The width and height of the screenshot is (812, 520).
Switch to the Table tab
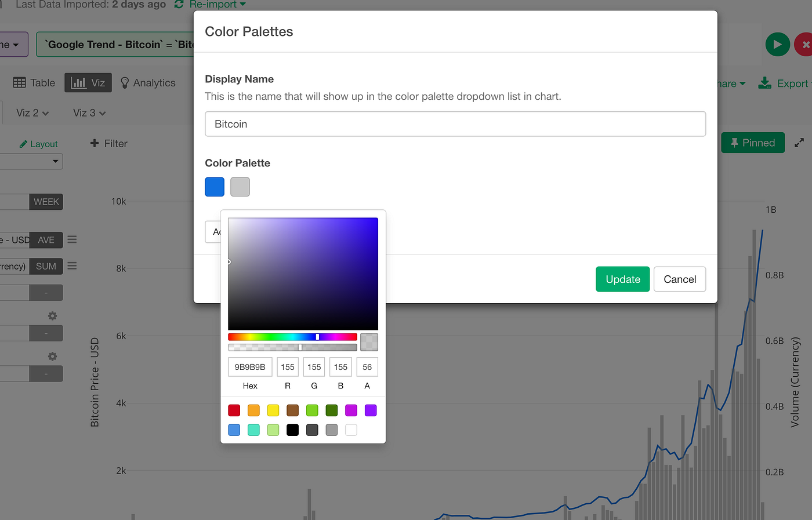point(33,82)
